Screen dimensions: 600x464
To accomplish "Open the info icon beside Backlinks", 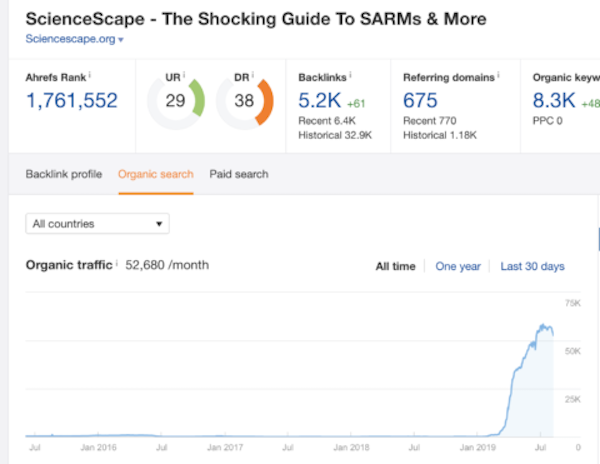I will pyautogui.click(x=350, y=75).
